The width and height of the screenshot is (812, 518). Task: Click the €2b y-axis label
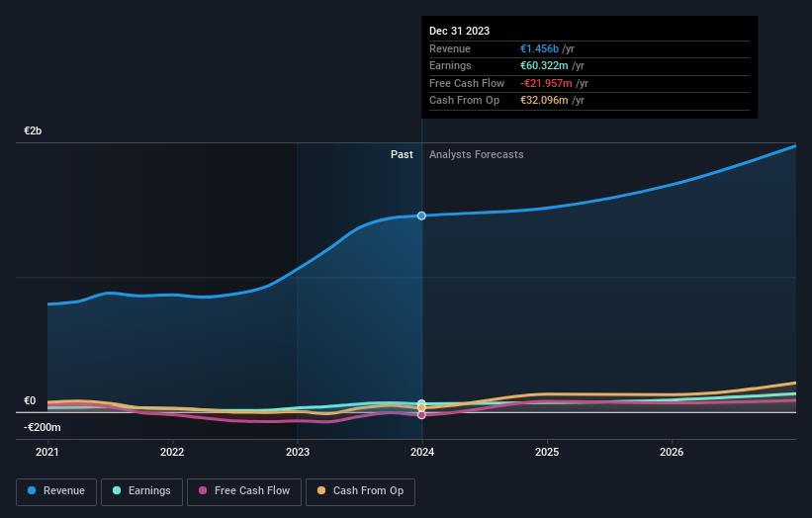tap(33, 130)
